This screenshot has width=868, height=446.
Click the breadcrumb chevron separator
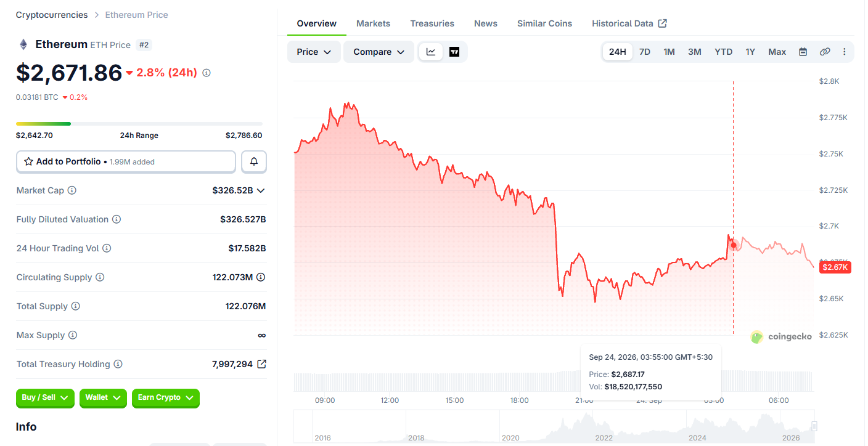click(97, 15)
